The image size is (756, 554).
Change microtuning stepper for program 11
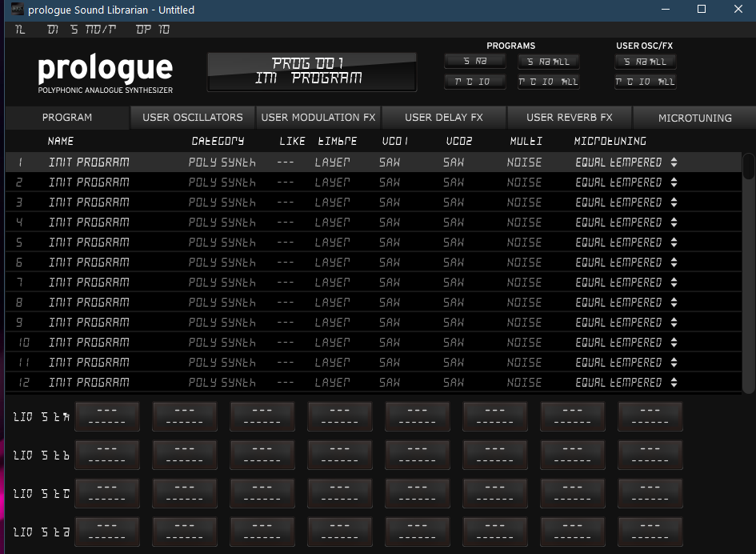[x=674, y=363]
